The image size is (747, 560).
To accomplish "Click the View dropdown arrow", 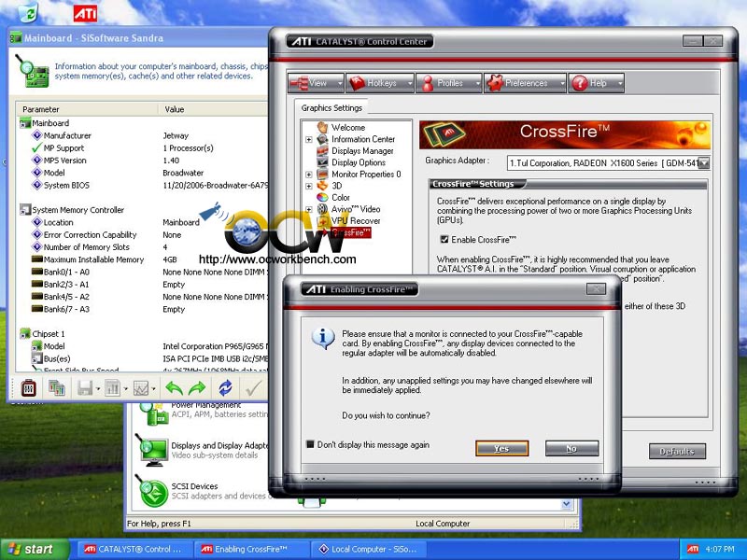I will (340, 83).
